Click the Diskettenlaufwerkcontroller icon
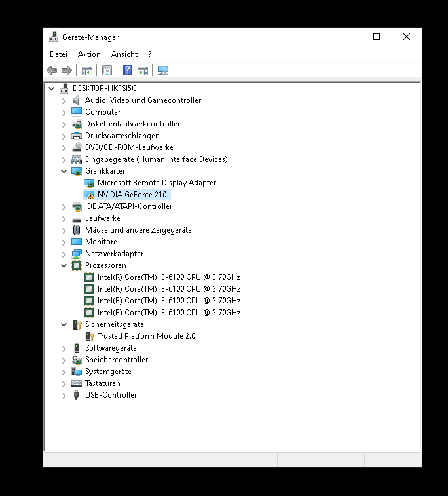This screenshot has width=448, height=496. click(77, 124)
